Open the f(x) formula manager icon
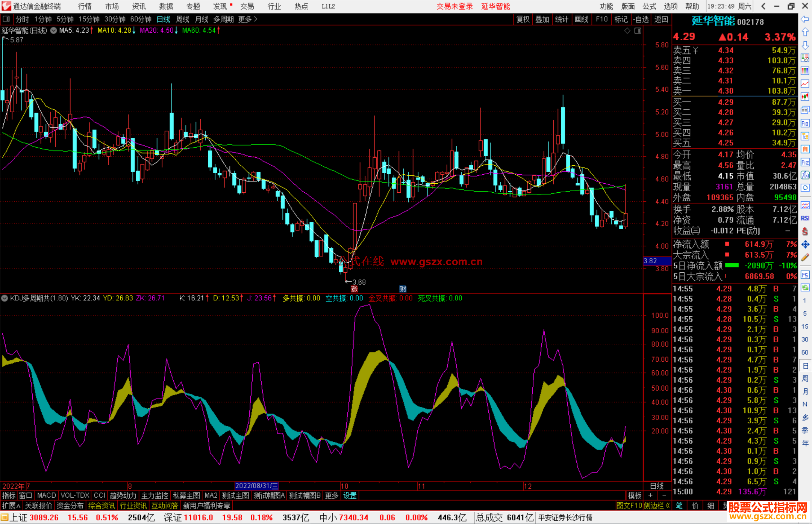 pyautogui.click(x=805, y=175)
